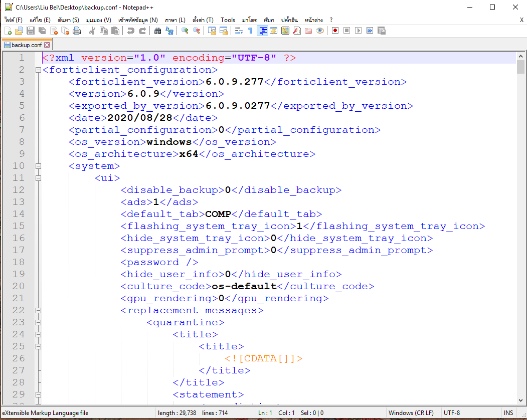Click the vertical scrollbar down arrow
Viewport: 527px width, 420px height.
click(x=520, y=400)
